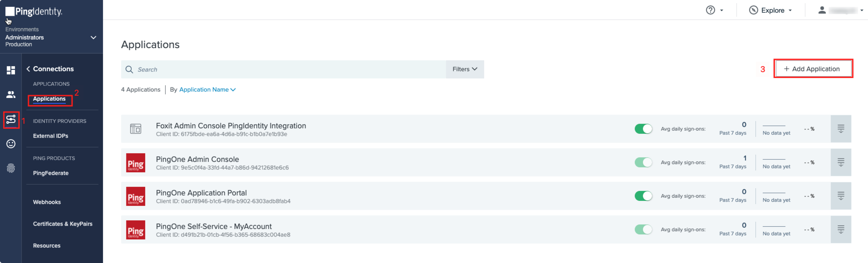The height and width of the screenshot is (263, 868).
Task: Click the PingOne Self-Service MyAccount Client ID
Action: (223, 235)
